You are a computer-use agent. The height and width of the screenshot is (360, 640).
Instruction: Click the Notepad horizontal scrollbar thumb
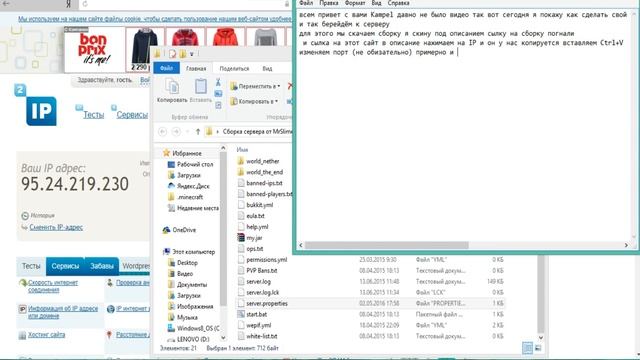(387, 245)
